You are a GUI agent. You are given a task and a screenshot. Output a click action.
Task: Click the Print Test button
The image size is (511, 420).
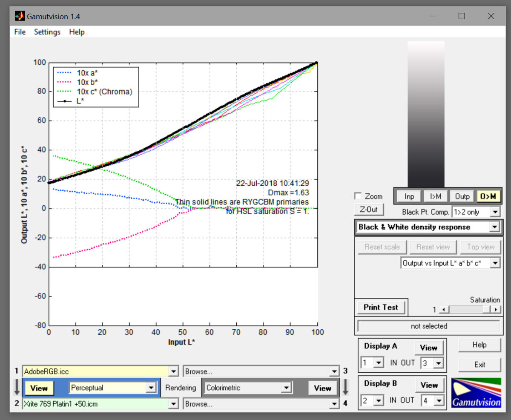pos(381,307)
